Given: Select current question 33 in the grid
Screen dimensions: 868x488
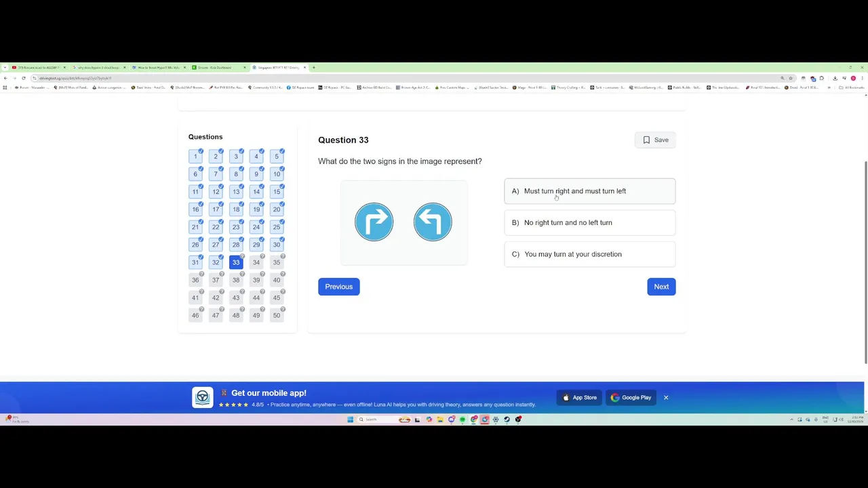Looking at the screenshot, I should pyautogui.click(x=236, y=262).
